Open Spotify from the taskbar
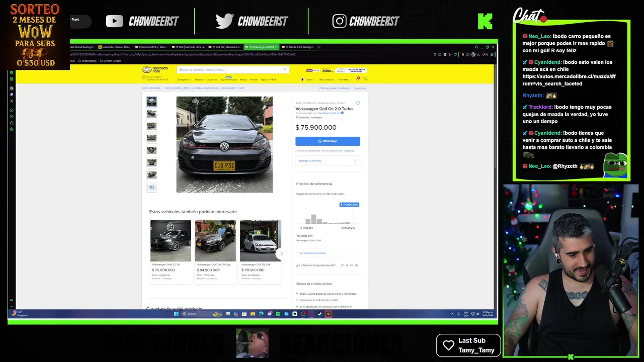The width and height of the screenshot is (644, 362). pyautogui.click(x=278, y=314)
